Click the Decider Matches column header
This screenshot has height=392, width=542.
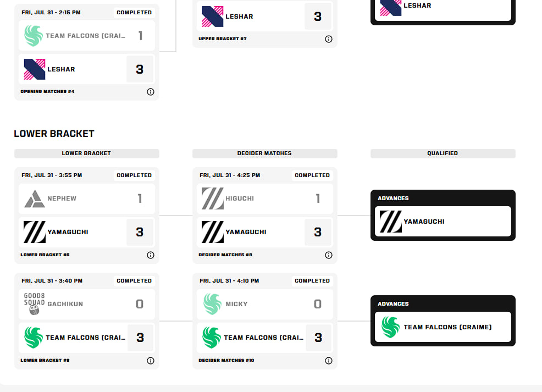[x=265, y=153]
